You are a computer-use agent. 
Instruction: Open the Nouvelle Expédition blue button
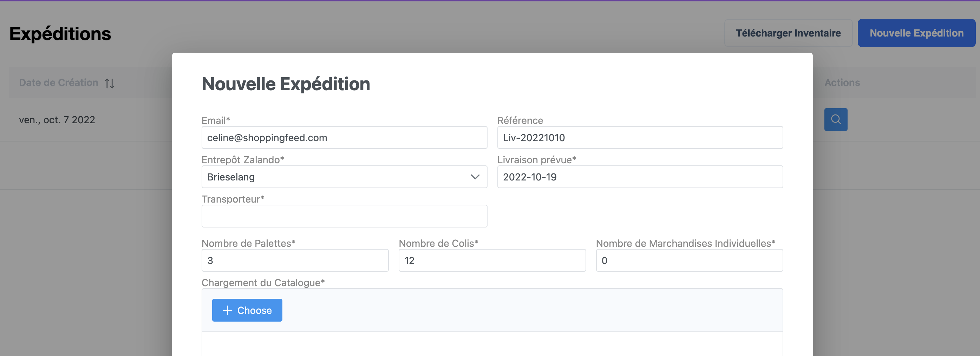[916, 33]
